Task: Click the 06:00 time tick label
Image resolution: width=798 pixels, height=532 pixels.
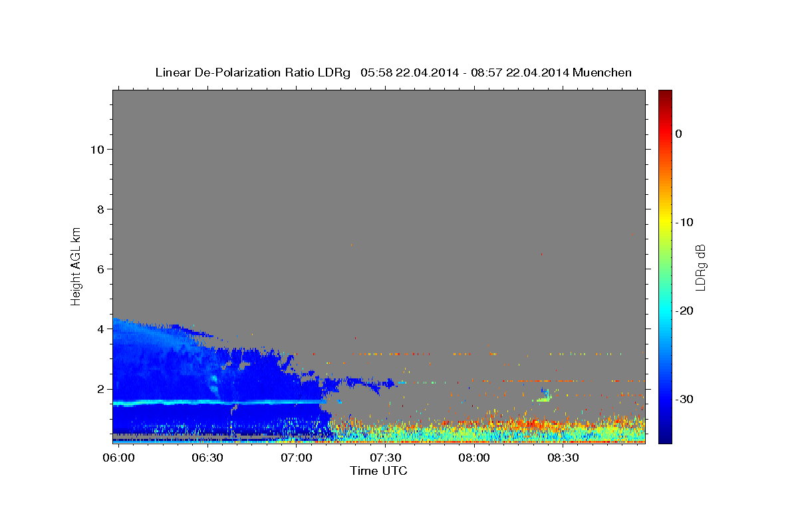Action: pyautogui.click(x=119, y=458)
